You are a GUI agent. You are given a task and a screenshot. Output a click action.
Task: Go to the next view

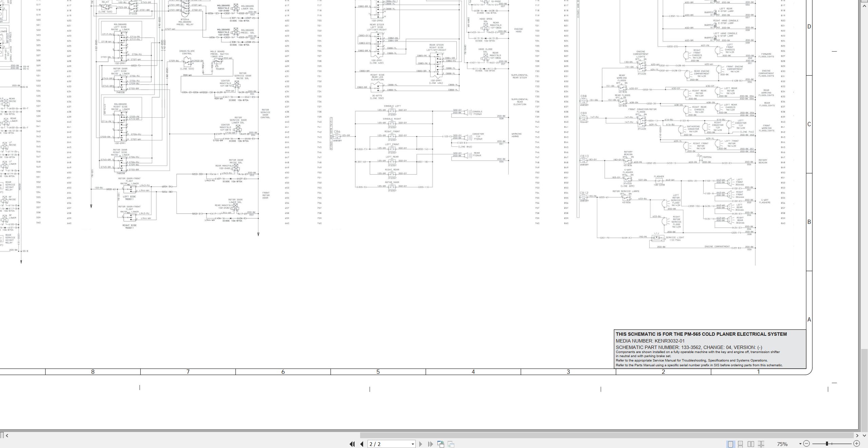click(451, 444)
